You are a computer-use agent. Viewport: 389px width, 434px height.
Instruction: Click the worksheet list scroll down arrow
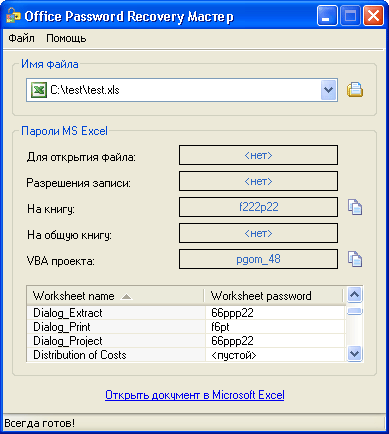tap(354, 353)
